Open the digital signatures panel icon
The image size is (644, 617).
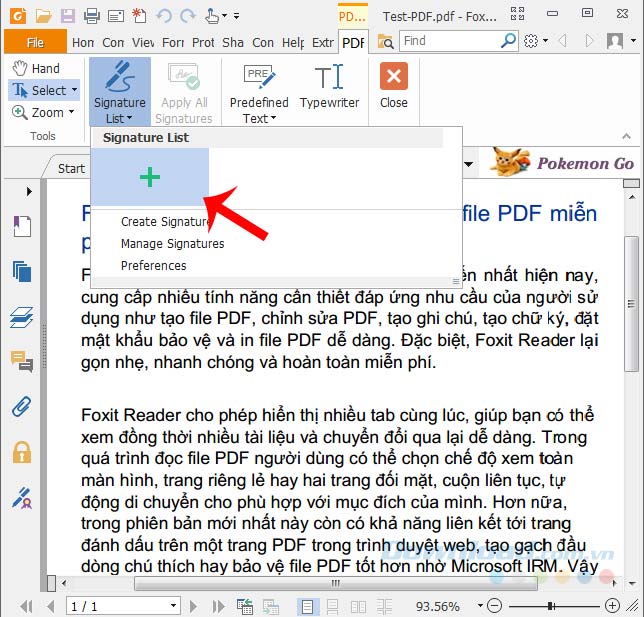pyautogui.click(x=22, y=497)
